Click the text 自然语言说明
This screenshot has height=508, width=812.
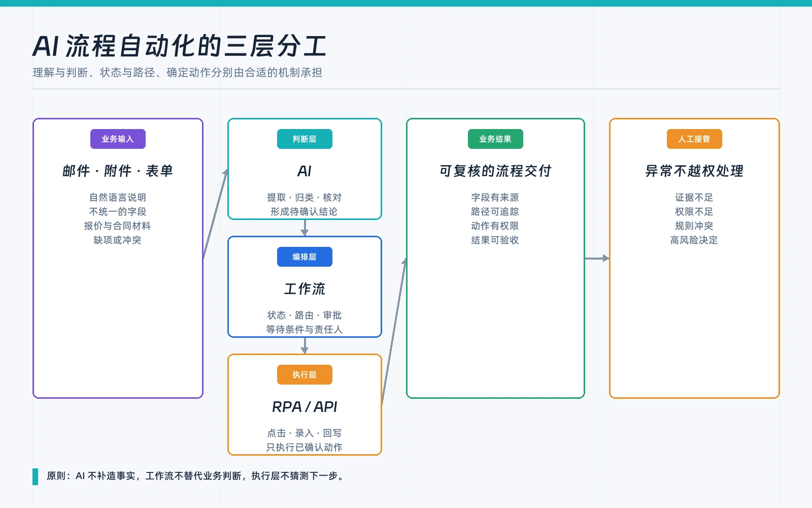point(118,197)
